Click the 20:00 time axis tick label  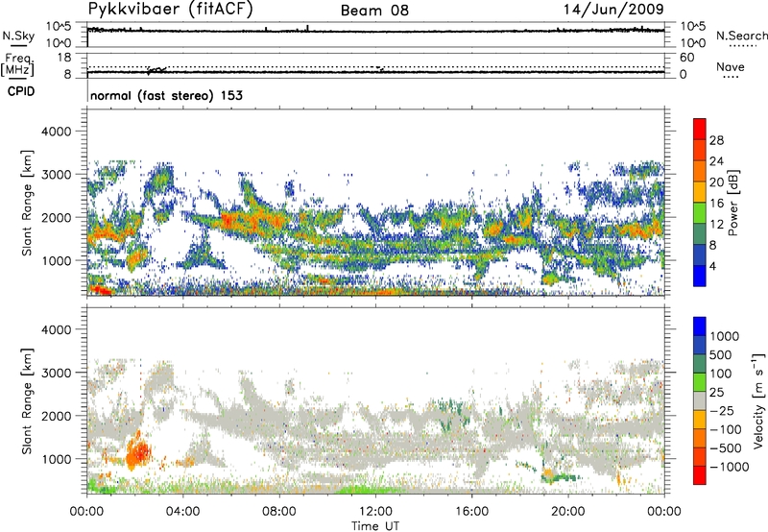click(x=568, y=512)
